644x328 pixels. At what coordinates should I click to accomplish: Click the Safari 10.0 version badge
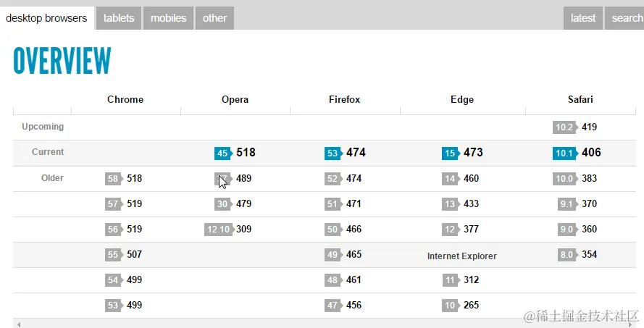566,179
